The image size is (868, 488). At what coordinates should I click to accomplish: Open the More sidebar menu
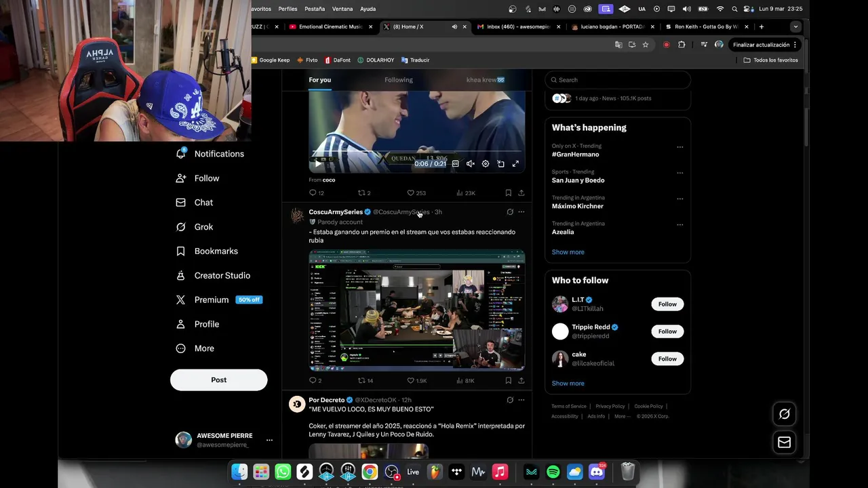coord(195,348)
